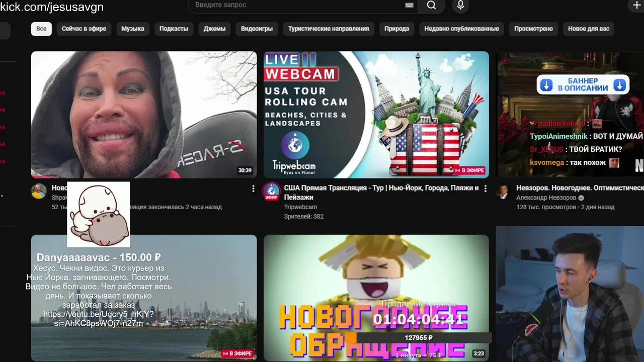Open the Nevzorov channel avatar
This screenshot has height=362, width=644.
coord(504,191)
